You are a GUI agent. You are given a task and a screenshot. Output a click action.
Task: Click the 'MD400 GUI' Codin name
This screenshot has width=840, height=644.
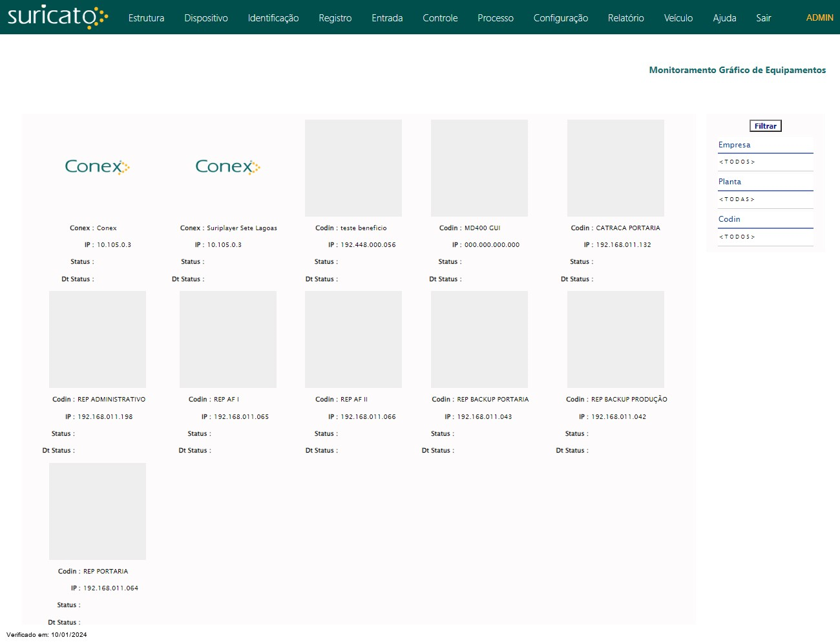pyautogui.click(x=483, y=228)
